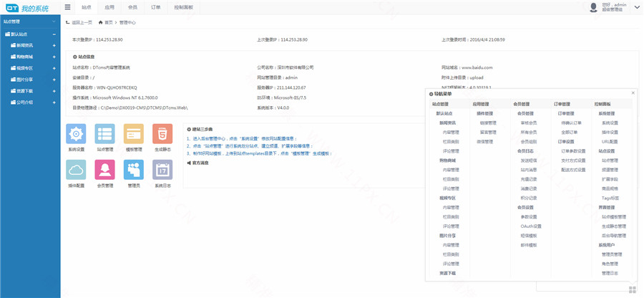Toggle the hamburger sidebar menu icon
This screenshot has height=298, width=644.
pyautogui.click(x=67, y=7)
